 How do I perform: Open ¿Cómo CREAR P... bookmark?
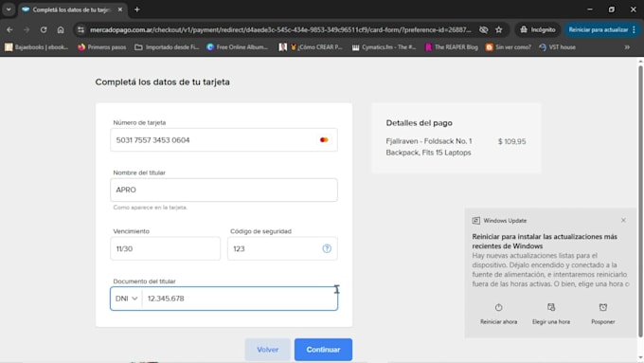tap(311, 47)
